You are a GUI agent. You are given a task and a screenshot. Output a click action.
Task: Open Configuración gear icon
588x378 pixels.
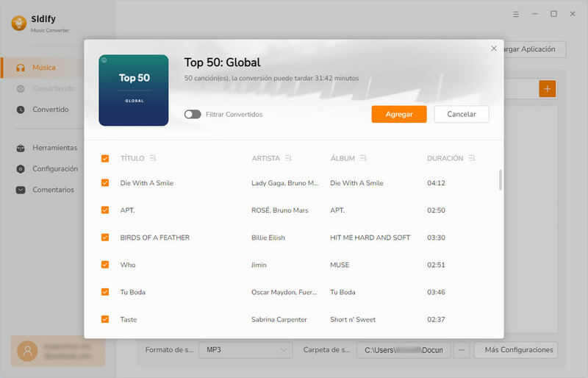pos(21,169)
